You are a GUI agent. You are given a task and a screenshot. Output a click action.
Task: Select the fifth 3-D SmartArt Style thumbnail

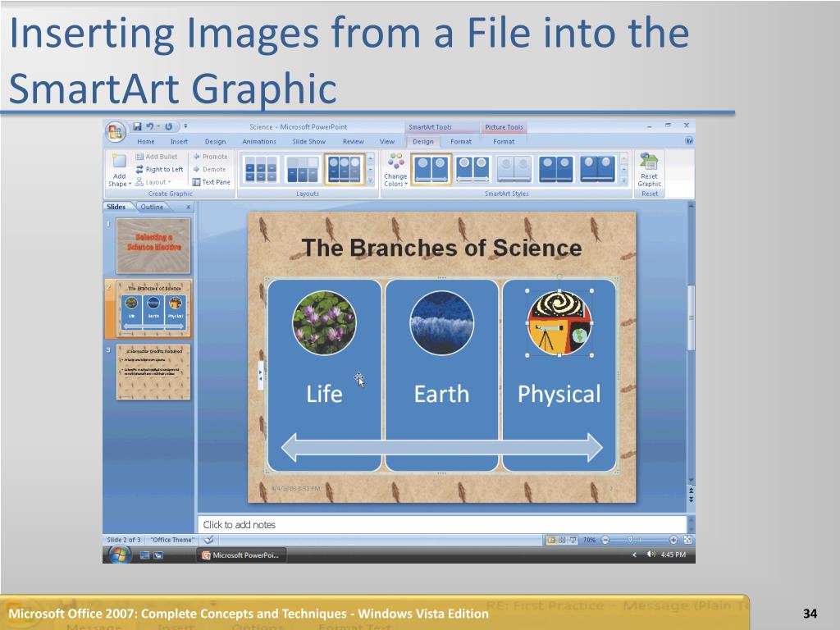click(x=598, y=169)
